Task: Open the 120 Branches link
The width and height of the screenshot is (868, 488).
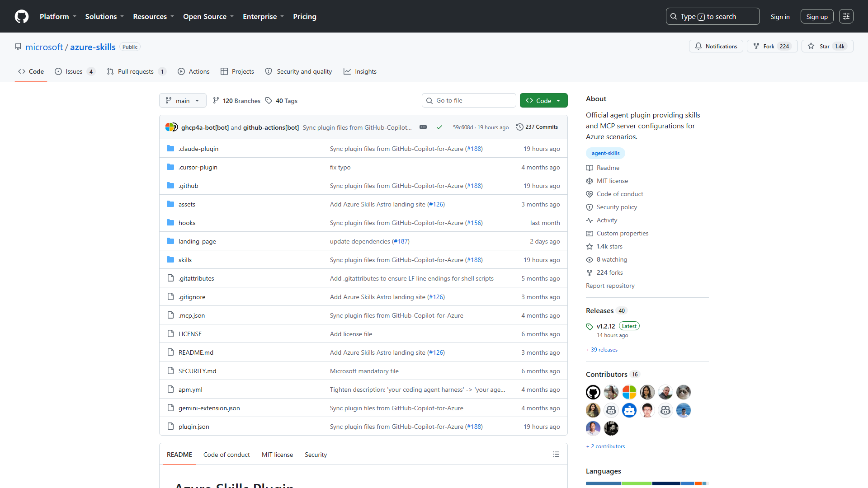Action: tap(236, 100)
